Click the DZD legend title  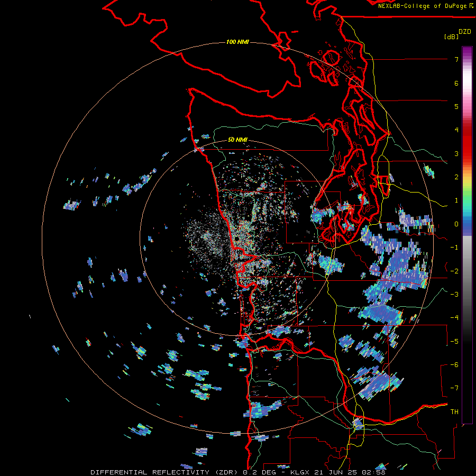click(x=465, y=32)
